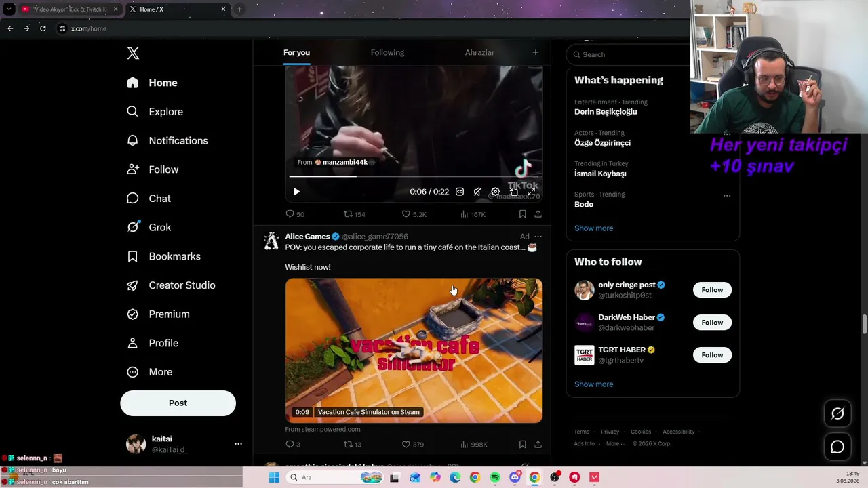The height and width of the screenshot is (488, 868).
Task: Bookmark the TikTok video post
Action: [x=522, y=214]
